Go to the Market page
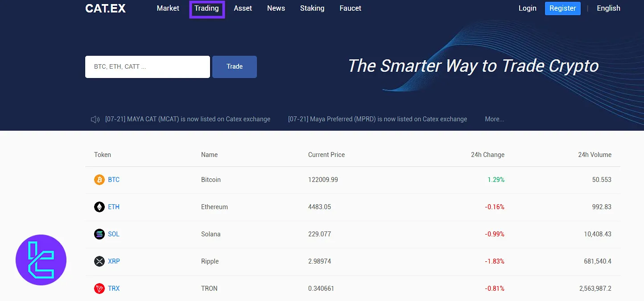Viewport: 644px width, 301px height. pyautogui.click(x=168, y=8)
